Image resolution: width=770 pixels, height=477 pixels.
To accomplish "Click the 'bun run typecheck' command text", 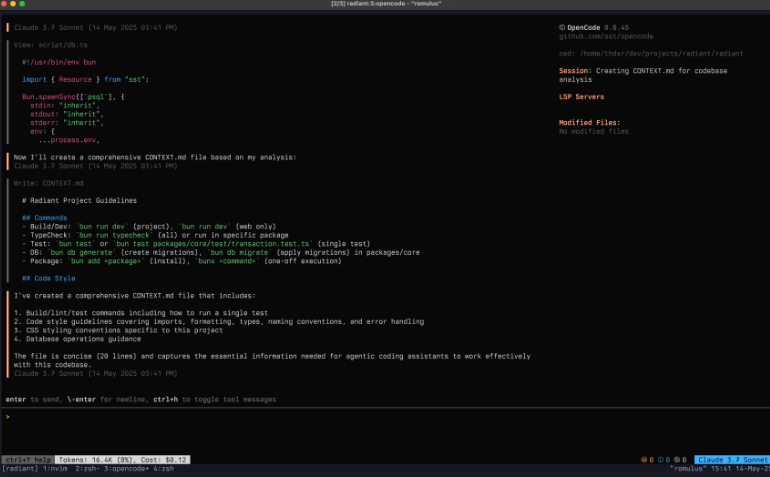I will point(114,235).
